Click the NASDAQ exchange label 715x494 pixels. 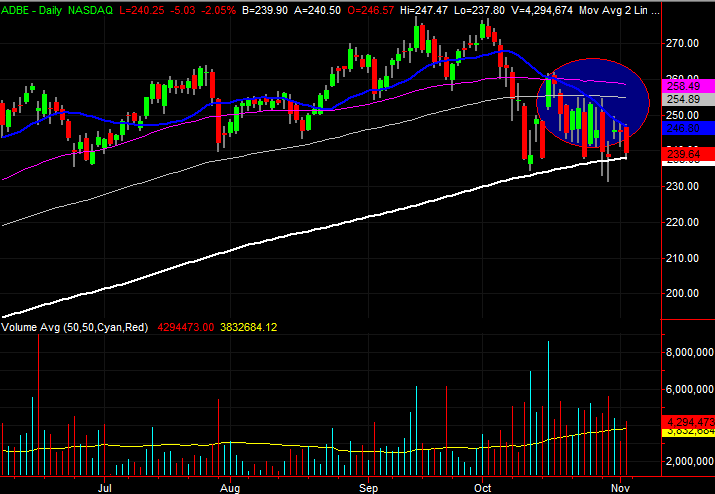[90, 10]
